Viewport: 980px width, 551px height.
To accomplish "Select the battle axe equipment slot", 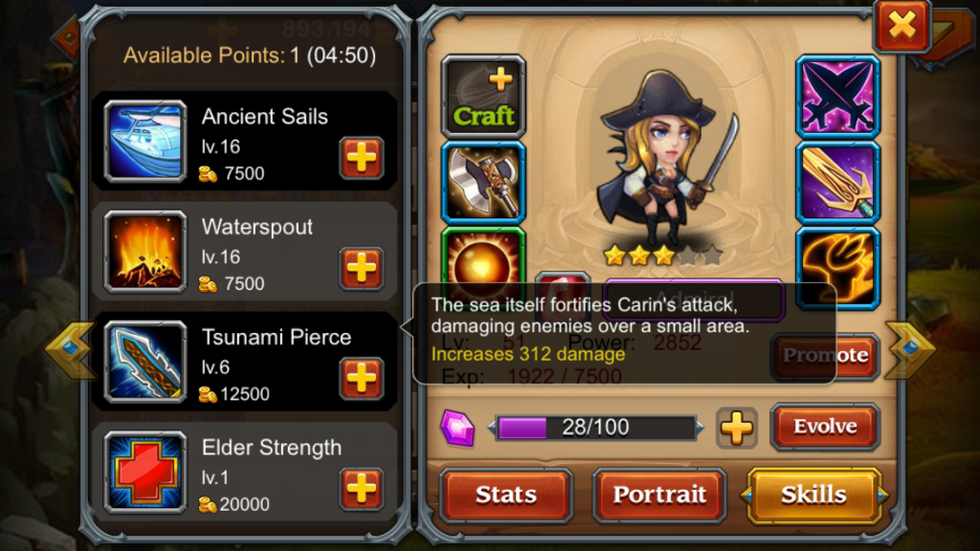I will [x=483, y=183].
